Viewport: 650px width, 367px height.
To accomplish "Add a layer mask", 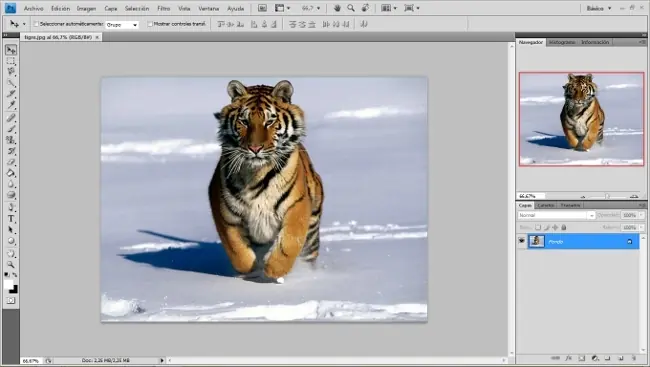I will coord(582,358).
